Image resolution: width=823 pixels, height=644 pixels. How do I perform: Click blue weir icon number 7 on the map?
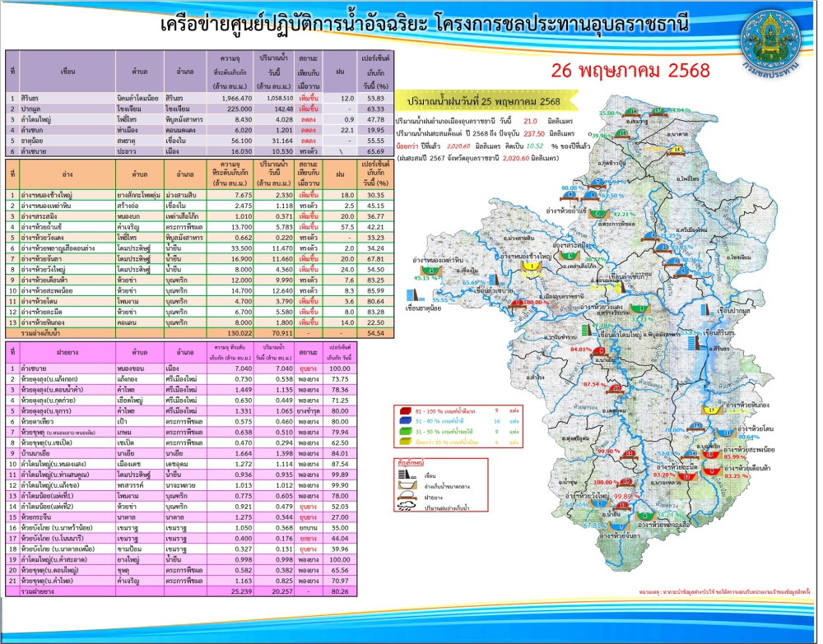[597, 183]
